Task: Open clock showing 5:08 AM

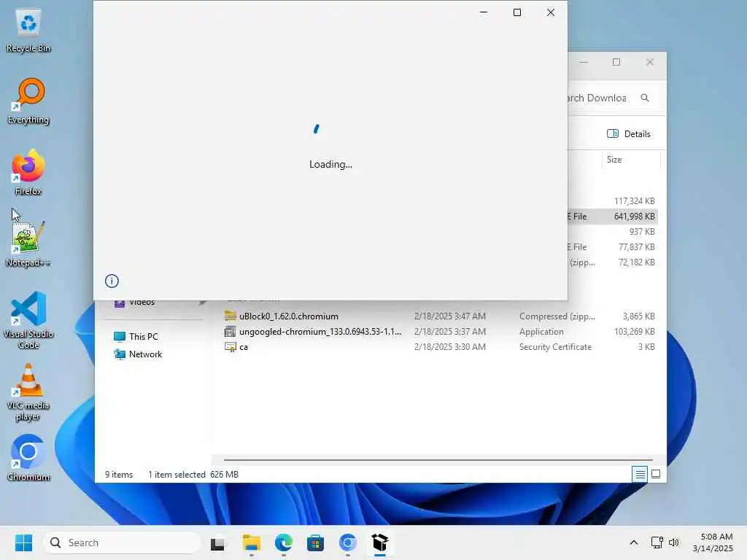Action: 713,542
